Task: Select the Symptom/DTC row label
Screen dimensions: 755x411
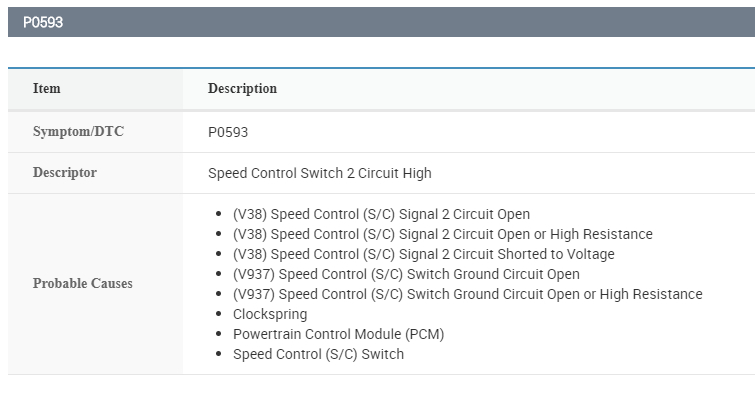Action: 78,131
